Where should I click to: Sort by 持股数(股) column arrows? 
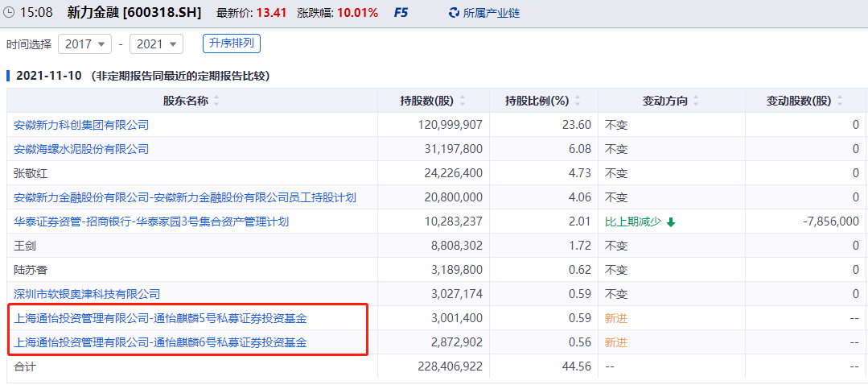pyautogui.click(x=461, y=101)
